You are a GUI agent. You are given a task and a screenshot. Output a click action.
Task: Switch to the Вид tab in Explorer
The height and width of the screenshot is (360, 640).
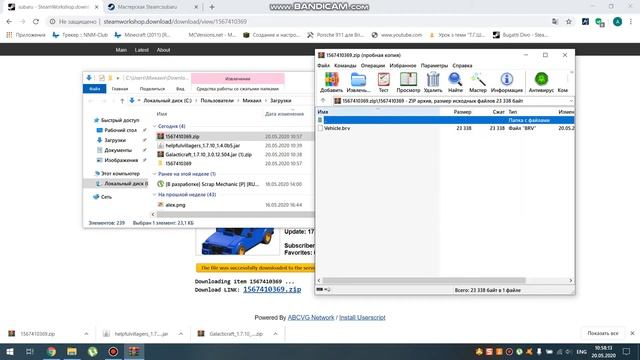[180, 89]
